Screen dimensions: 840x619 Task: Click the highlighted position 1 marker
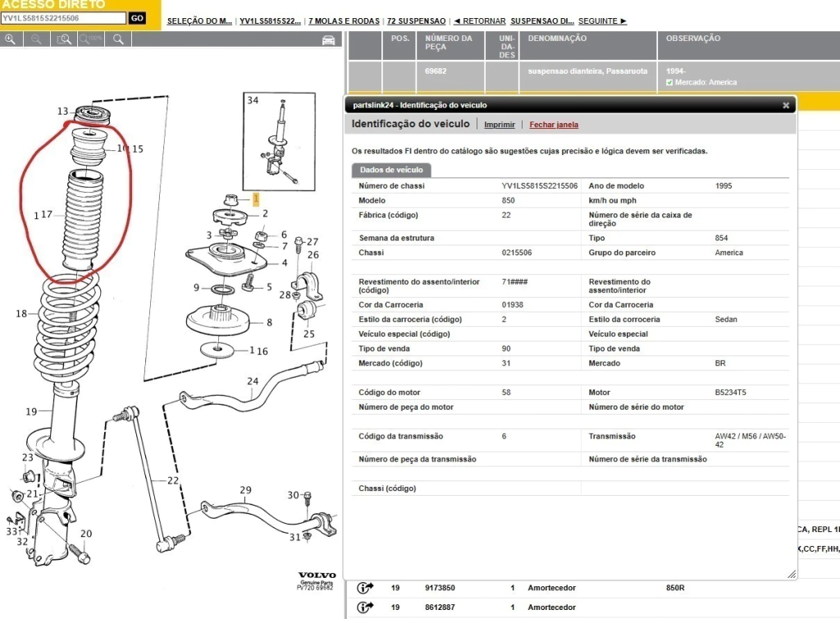(256, 199)
